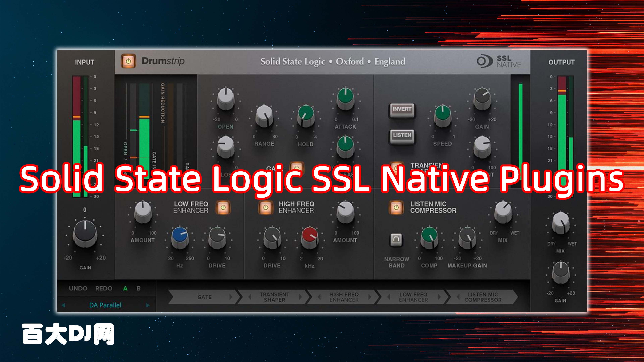Move LOW FREQ ENHANCER block right
The width and height of the screenshot is (644, 362).
point(439,297)
